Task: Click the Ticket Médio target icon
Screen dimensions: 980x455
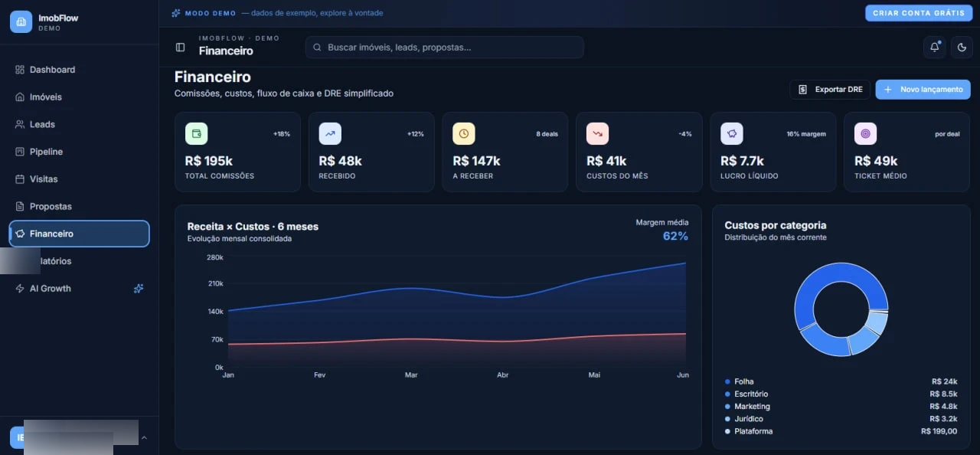Action: pyautogui.click(x=865, y=133)
